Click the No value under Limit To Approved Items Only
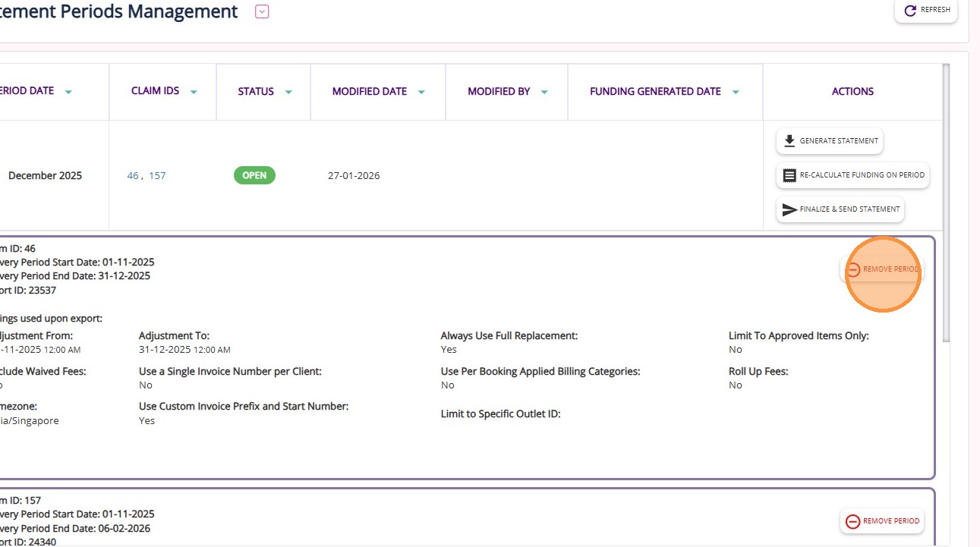This screenshot has width=980, height=547. click(736, 350)
